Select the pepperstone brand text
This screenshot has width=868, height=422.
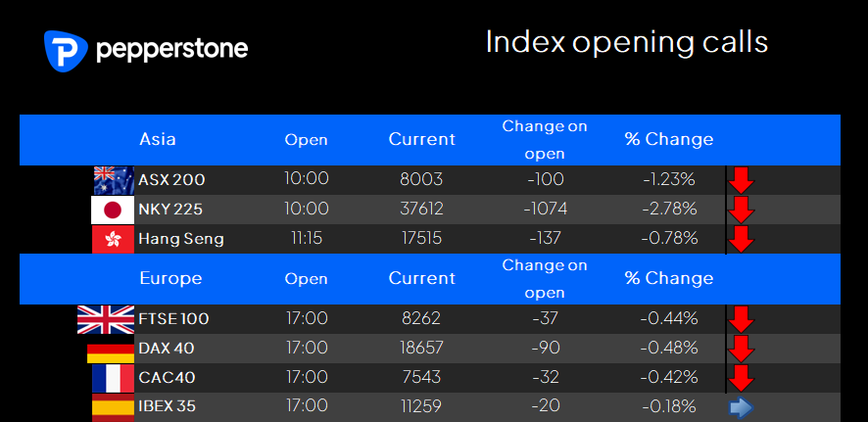172,49
